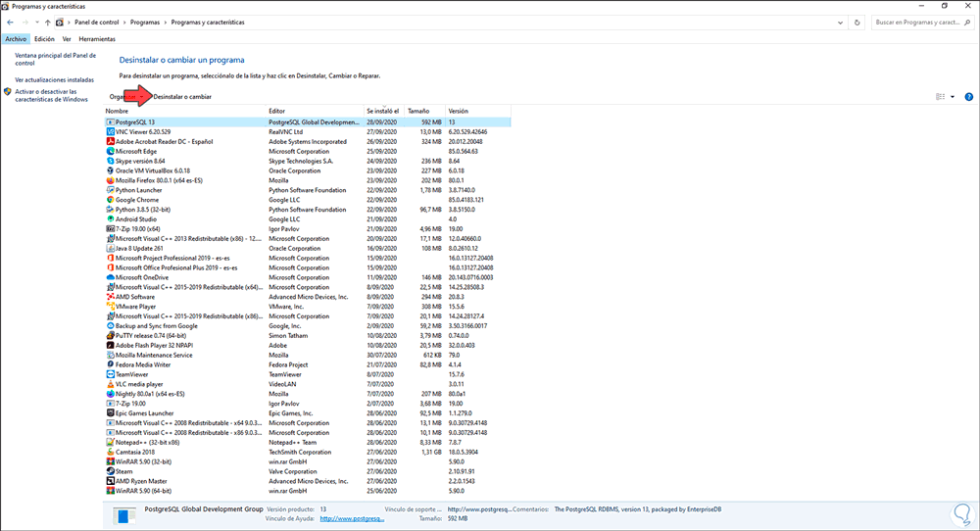Click the Google Chrome icon
The image size is (980, 531).
point(111,200)
